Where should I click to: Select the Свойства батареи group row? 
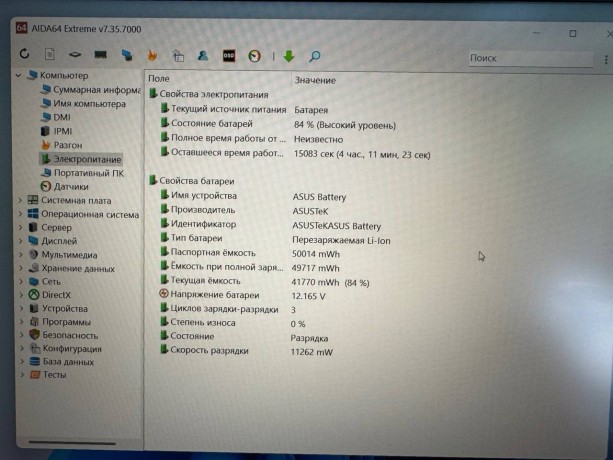tap(192, 181)
